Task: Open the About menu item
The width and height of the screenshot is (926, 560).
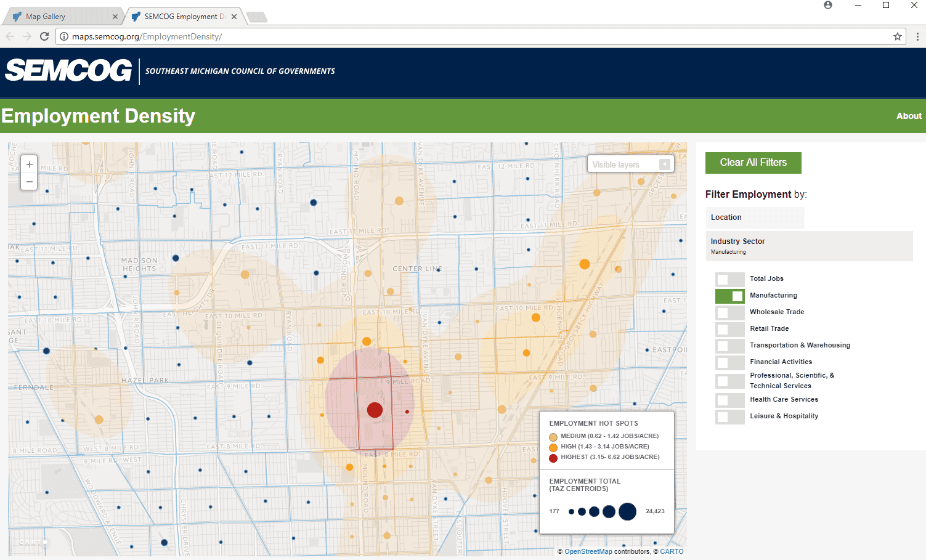Action: (x=909, y=116)
